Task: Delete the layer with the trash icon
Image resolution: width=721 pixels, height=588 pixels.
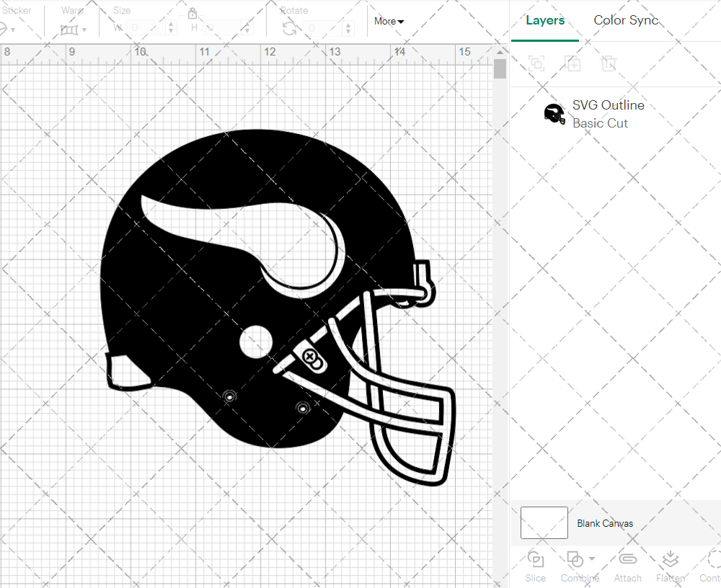Action: (x=609, y=63)
